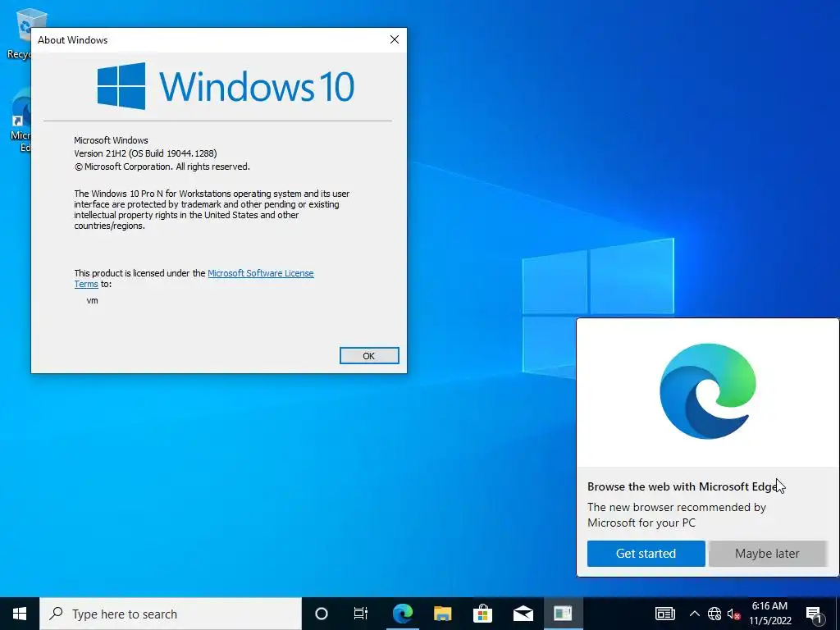Close the About Windows dialog
This screenshot has width=840, height=630.
[x=395, y=39]
